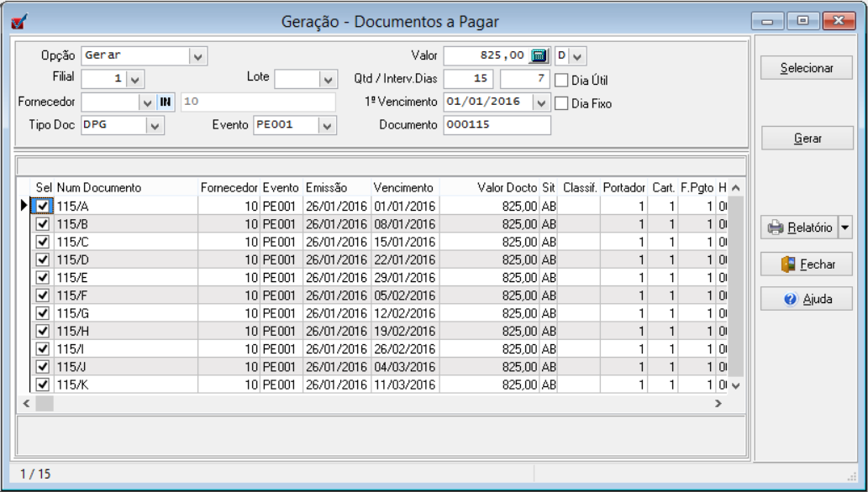The width and height of the screenshot is (868, 492).
Task: Click the horizontal scrollbar right arrow
Action: [718, 404]
